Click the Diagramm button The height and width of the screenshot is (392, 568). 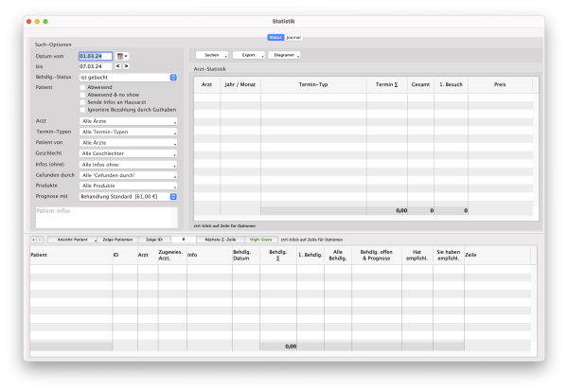click(x=285, y=55)
